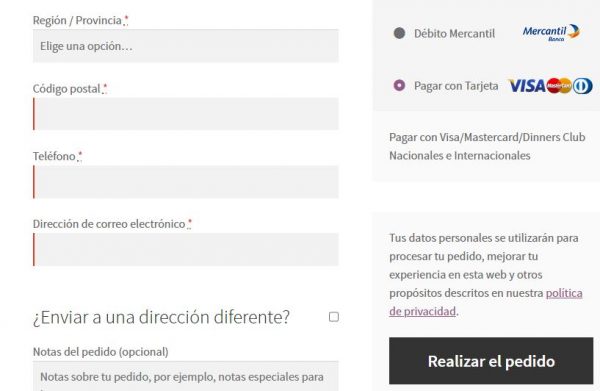This screenshot has height=391, width=600.
Task: Click the Código postal field label
Action: click(x=67, y=89)
